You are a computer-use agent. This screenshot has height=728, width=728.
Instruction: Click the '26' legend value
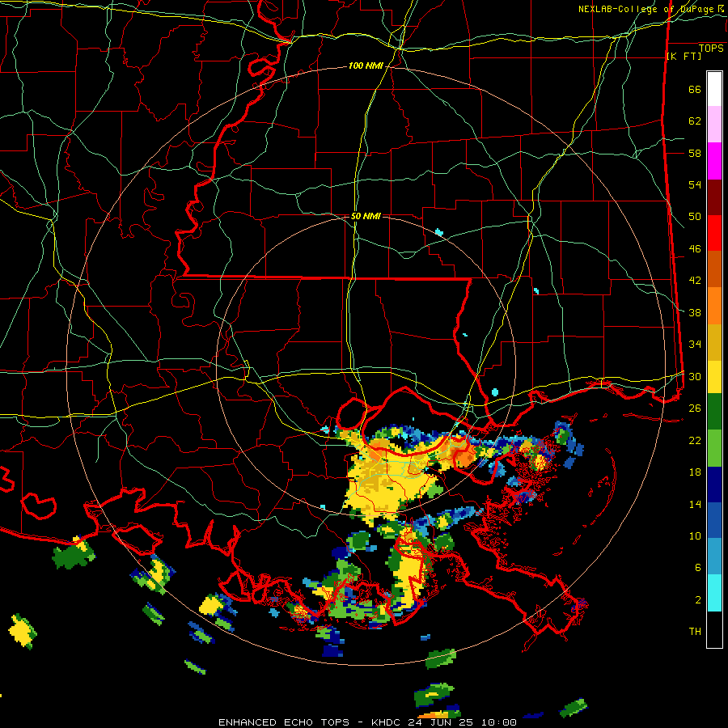[x=695, y=408]
